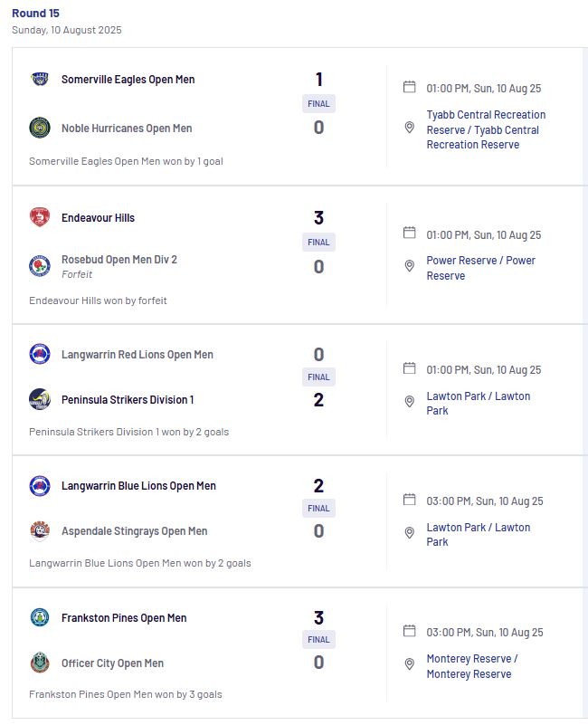This screenshot has width=588, height=725.
Task: Click FINAL badge of Frankston Pines match
Action: [x=318, y=639]
